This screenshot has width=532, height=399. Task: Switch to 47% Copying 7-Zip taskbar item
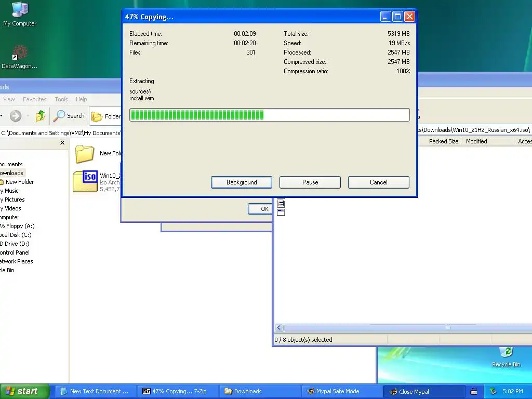[178, 391]
